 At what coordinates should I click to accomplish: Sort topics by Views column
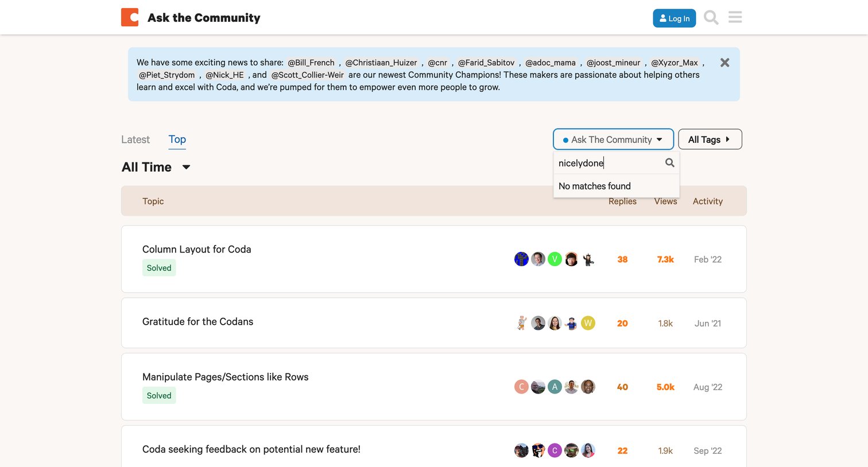[665, 201]
